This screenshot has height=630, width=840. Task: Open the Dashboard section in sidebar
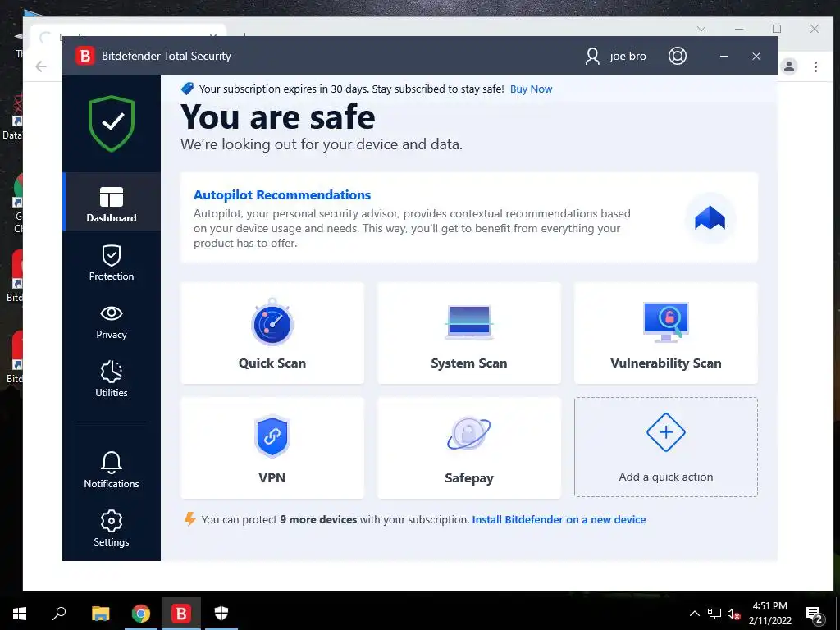tap(112, 202)
